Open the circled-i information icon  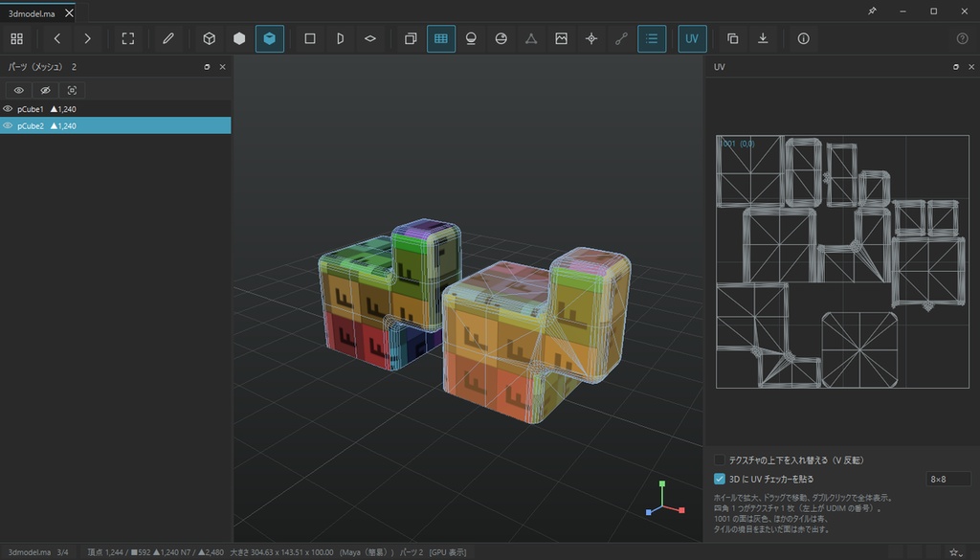pos(803,38)
